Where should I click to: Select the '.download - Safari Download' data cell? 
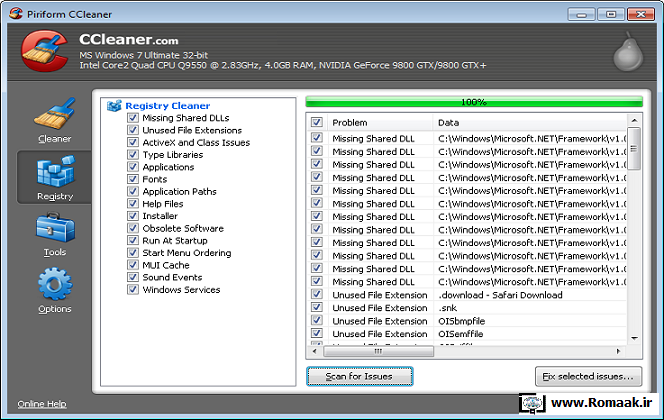point(500,295)
